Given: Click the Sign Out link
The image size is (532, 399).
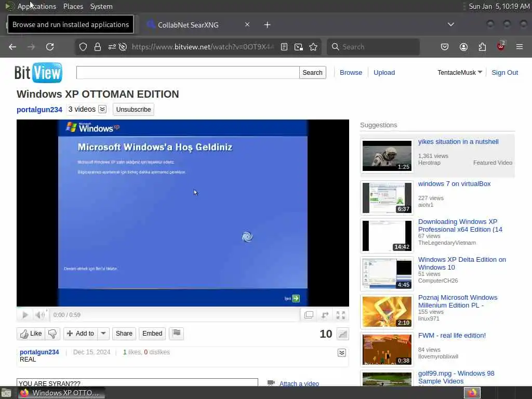Looking at the screenshot, I should click(x=504, y=73).
